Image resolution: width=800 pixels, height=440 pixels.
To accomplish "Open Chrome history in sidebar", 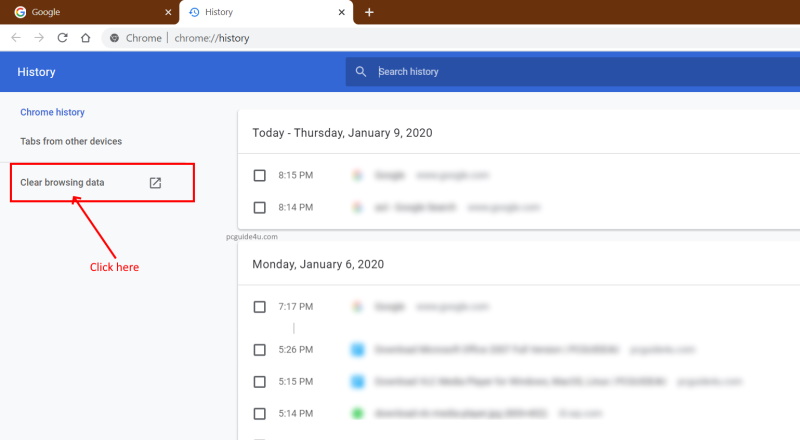I will click(x=52, y=112).
